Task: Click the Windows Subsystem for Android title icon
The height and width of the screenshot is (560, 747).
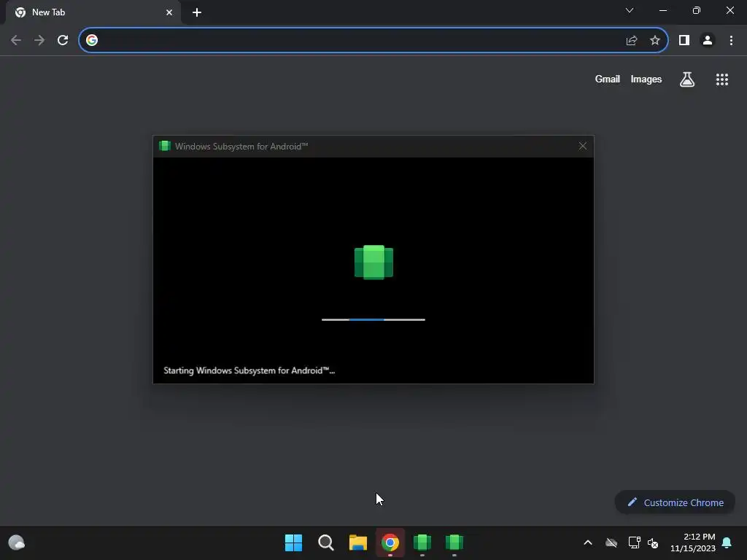Action: pos(165,146)
